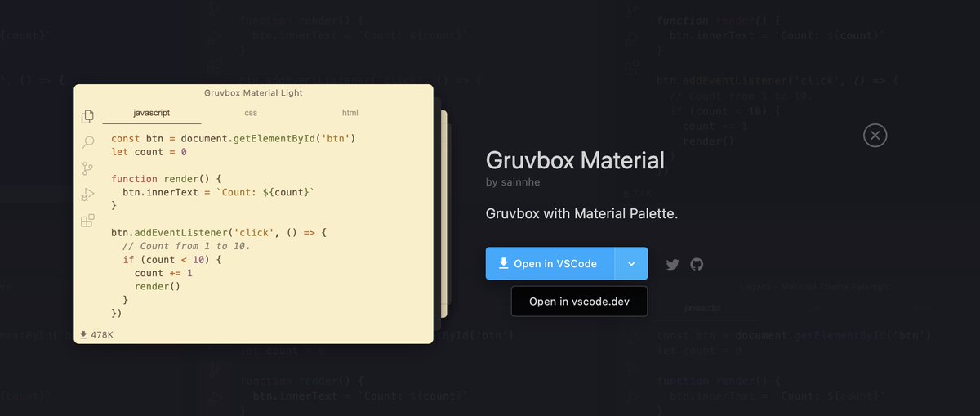The image size is (980, 416).
Task: Click the Search magnifier icon in the preview sidebar
Action: pyautogui.click(x=87, y=143)
